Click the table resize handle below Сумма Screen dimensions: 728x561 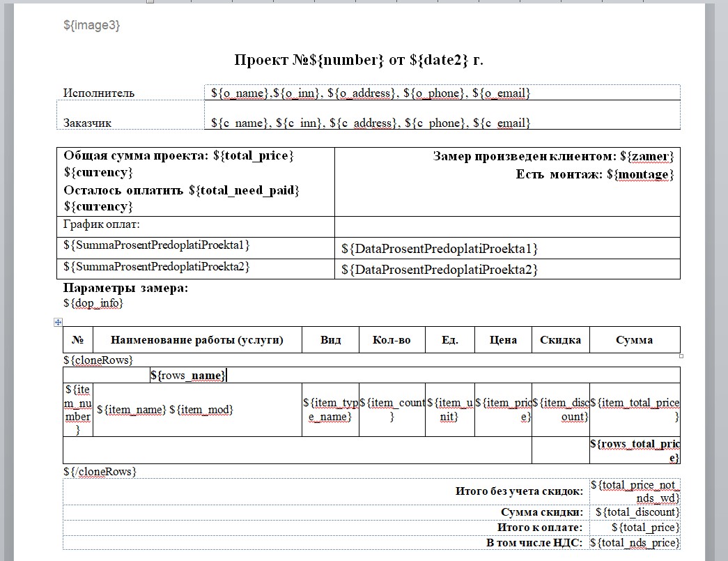(681, 356)
